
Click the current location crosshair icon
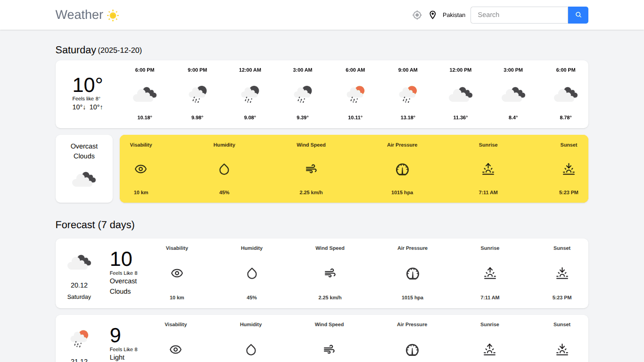[x=417, y=15]
